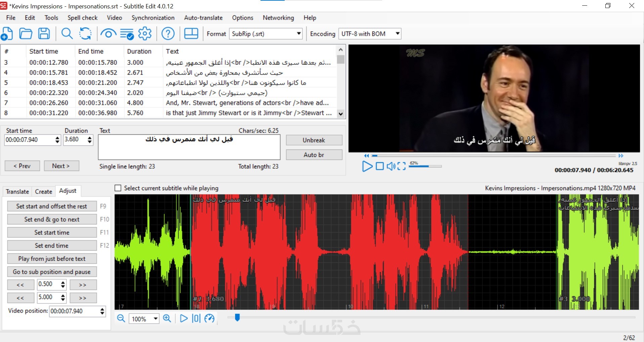This screenshot has height=342, width=644.
Task: Open a subtitle file with folder icon
Action: (26, 34)
